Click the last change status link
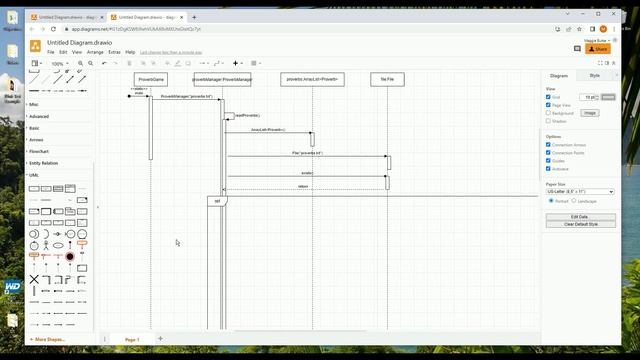The image size is (640, 360). click(x=171, y=53)
